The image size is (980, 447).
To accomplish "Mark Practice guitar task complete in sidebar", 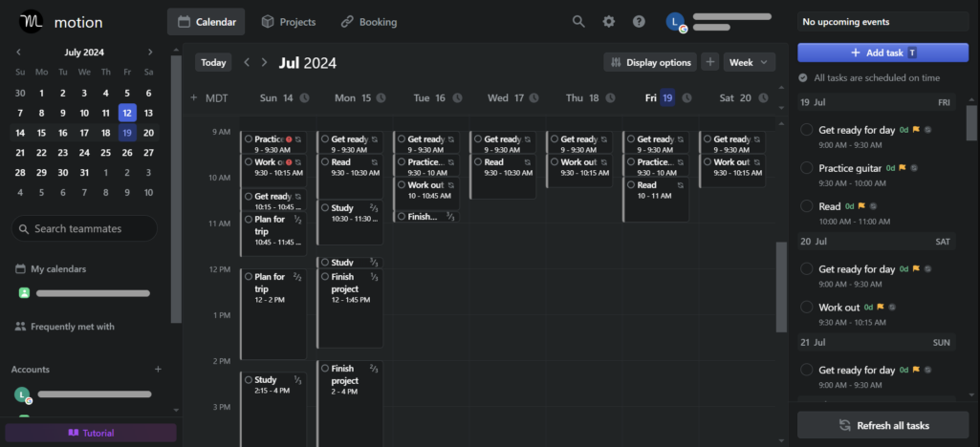I will 807,168.
